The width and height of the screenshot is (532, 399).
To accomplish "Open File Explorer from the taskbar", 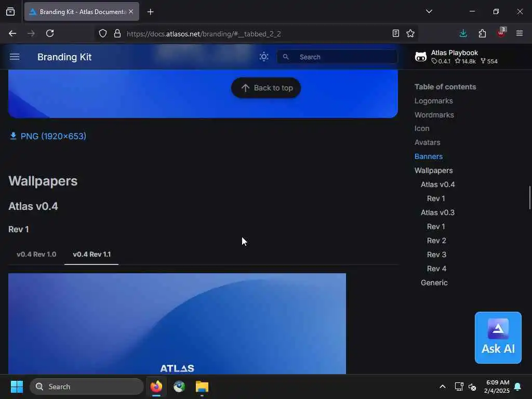I will [202, 387].
